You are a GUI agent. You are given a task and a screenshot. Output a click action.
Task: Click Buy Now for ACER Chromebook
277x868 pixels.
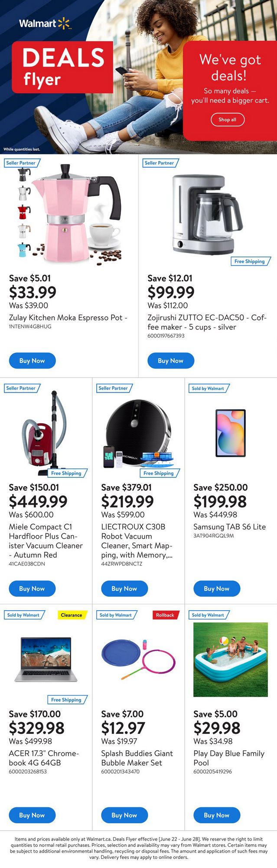pos(32,815)
